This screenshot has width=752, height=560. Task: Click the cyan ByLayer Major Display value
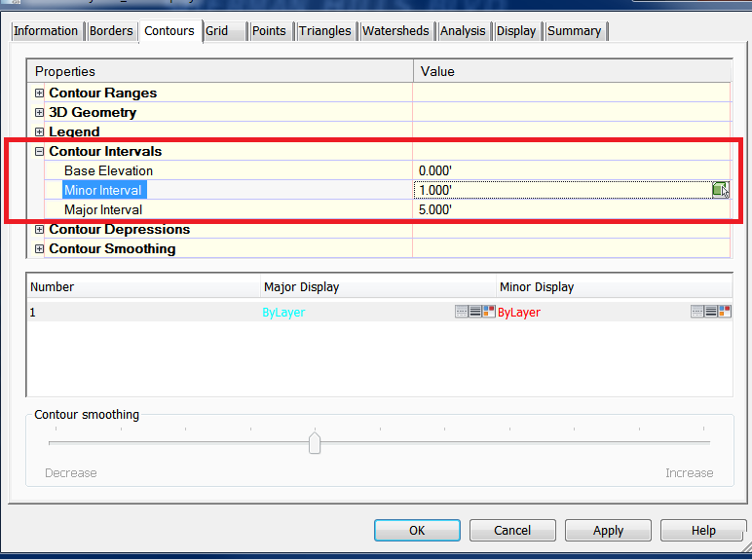283,312
